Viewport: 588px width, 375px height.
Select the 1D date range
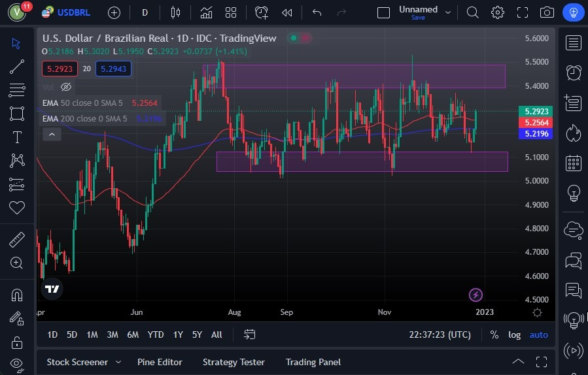click(52, 334)
